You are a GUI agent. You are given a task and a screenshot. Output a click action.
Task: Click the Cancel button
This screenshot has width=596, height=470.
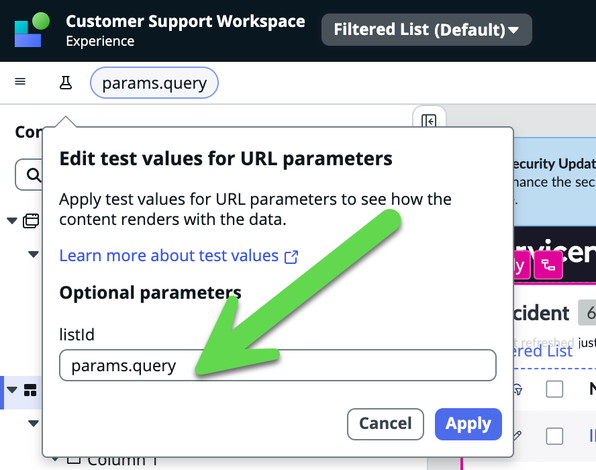coord(385,424)
